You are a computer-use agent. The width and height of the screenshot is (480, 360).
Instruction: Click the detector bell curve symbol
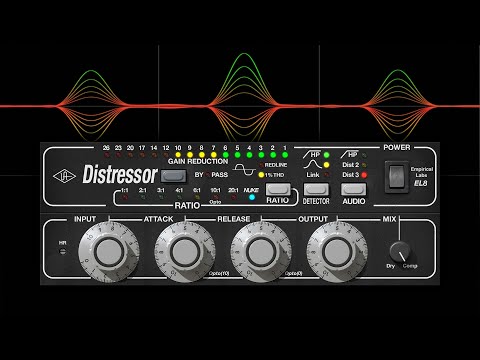tap(313, 164)
